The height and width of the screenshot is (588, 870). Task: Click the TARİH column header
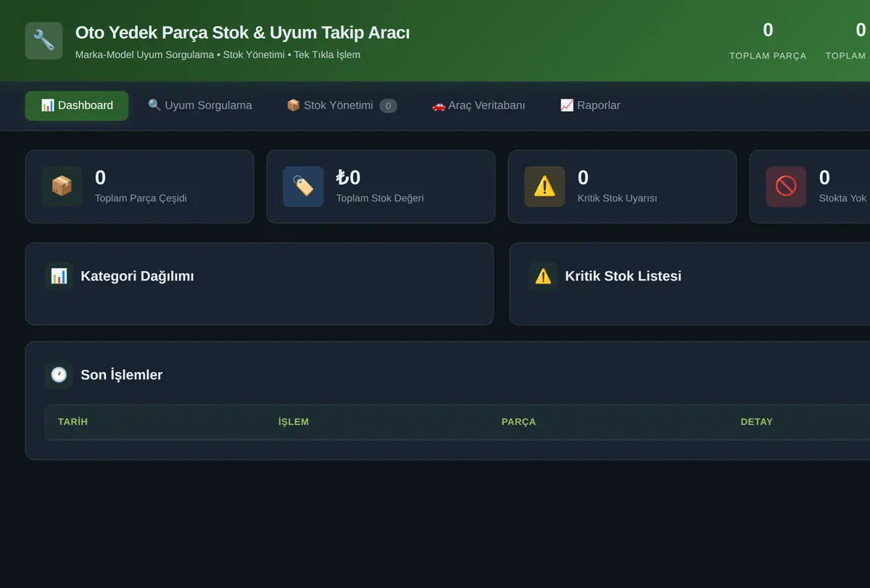[72, 422]
